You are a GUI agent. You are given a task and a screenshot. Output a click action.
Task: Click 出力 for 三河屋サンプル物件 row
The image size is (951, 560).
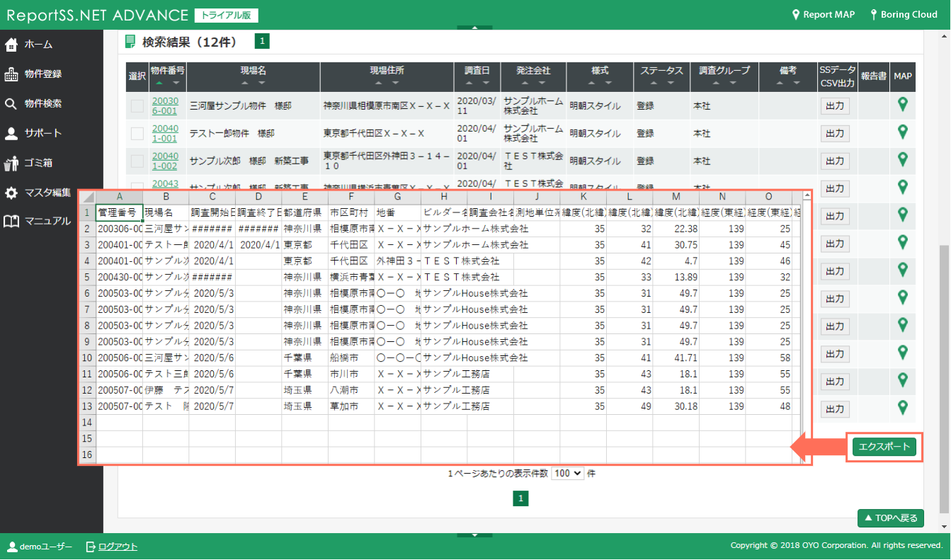pyautogui.click(x=835, y=106)
